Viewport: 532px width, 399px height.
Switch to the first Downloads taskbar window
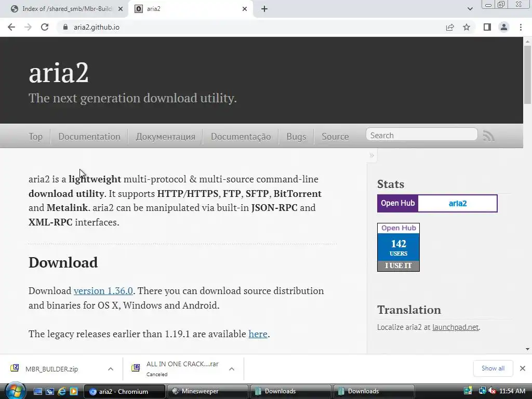(x=291, y=392)
